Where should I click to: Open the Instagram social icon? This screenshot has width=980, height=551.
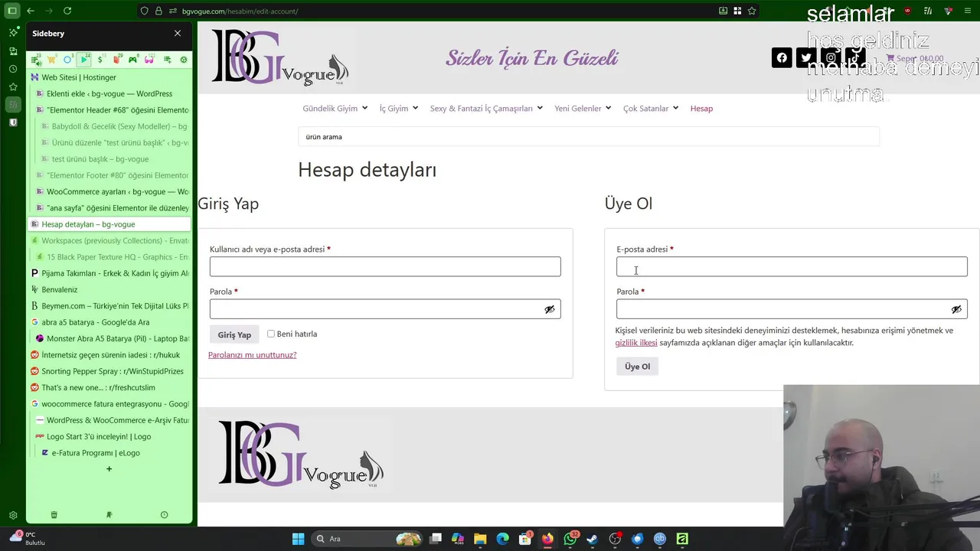point(831,57)
